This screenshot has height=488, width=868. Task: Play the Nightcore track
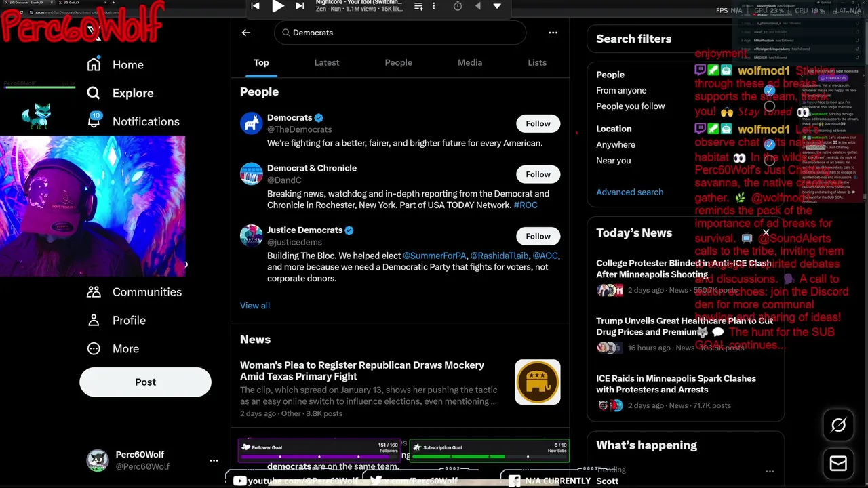(x=278, y=6)
